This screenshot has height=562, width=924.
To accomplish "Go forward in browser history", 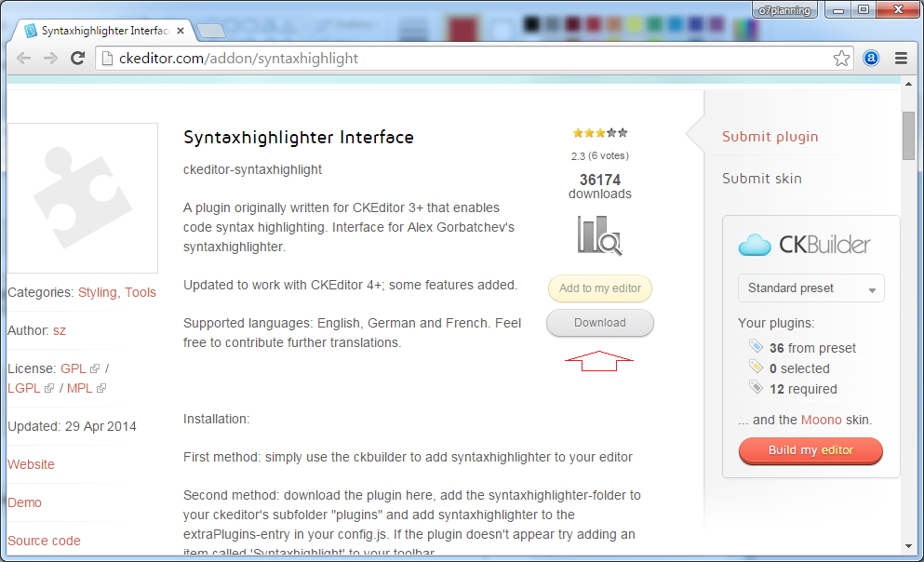I will point(50,59).
